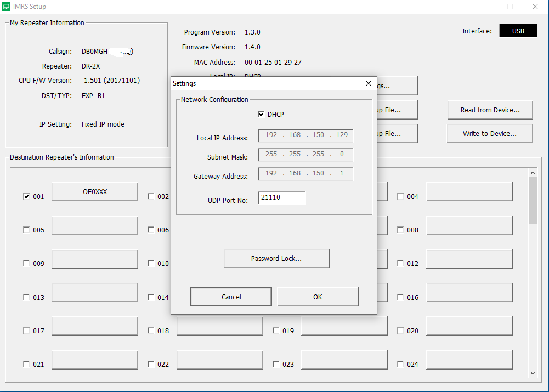This screenshot has height=392, width=549.
Task: Click the USB interface indicator
Action: pyautogui.click(x=518, y=31)
